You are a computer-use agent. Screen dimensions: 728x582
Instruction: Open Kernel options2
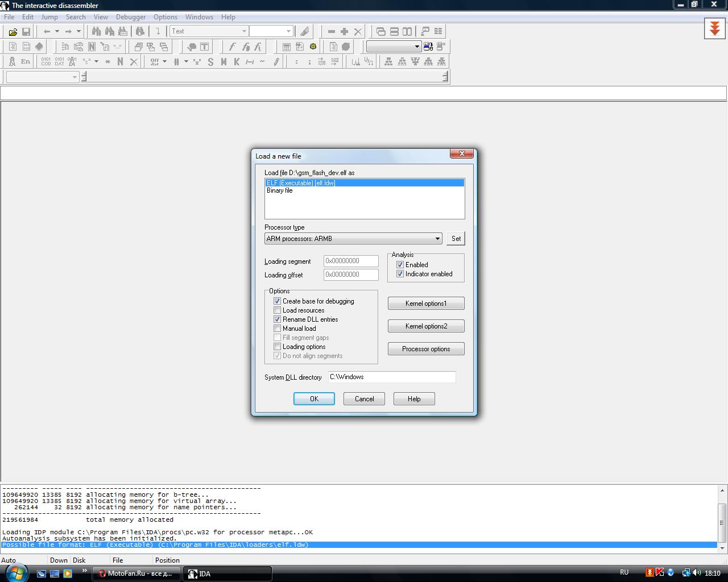[x=426, y=326]
